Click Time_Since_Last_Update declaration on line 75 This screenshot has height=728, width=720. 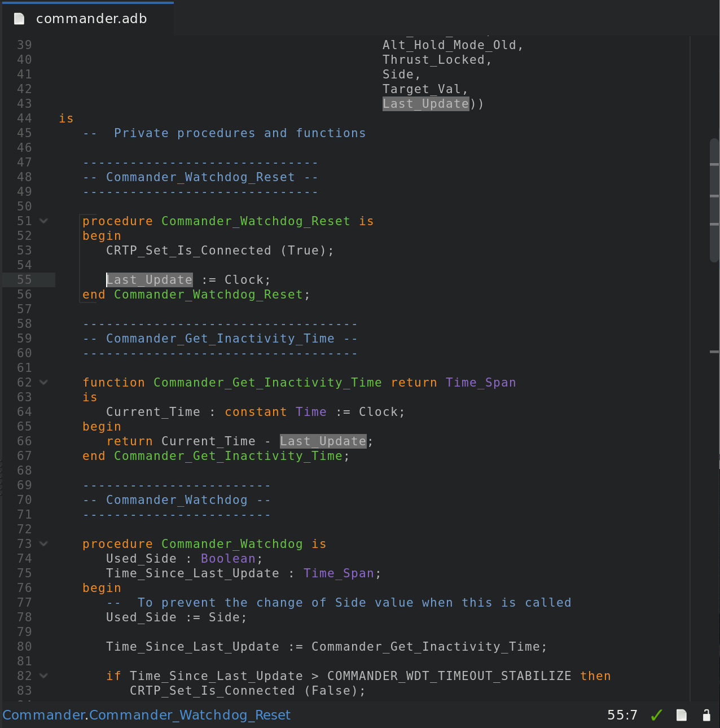click(x=192, y=573)
